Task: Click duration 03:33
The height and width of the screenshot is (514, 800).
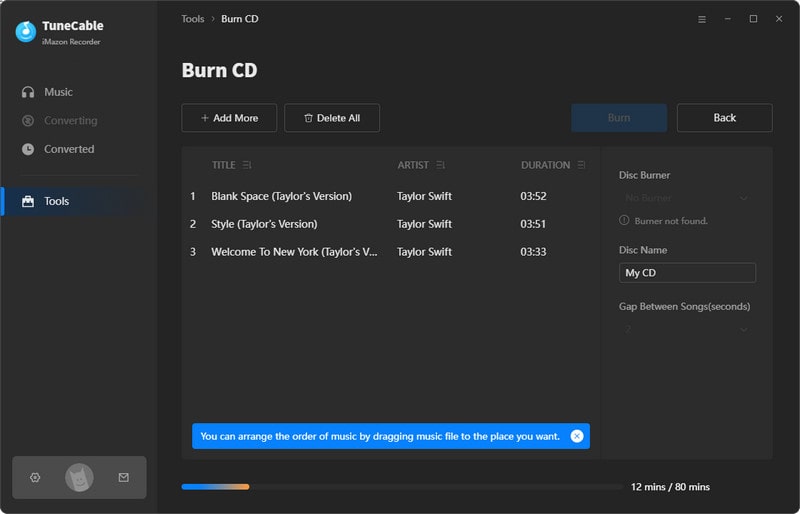Action: [x=533, y=252]
